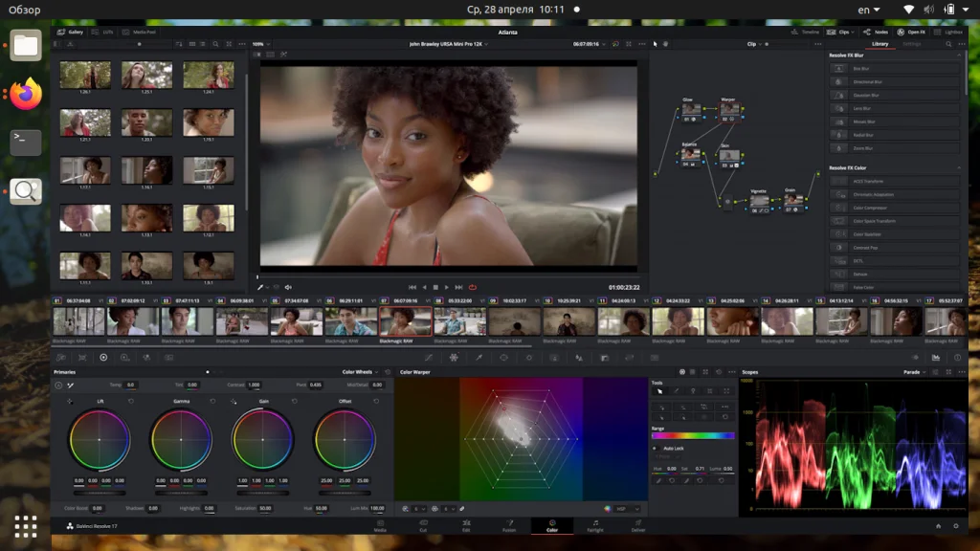Switch to the Edit page tab

465,525
